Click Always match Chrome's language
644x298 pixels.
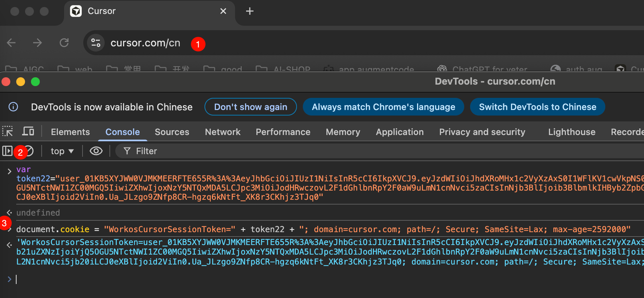383,107
